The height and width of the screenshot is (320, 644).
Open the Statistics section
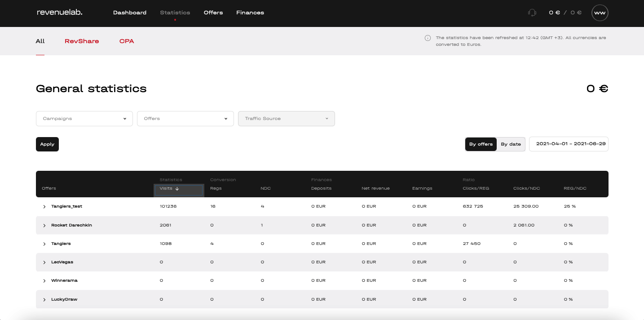click(x=175, y=13)
